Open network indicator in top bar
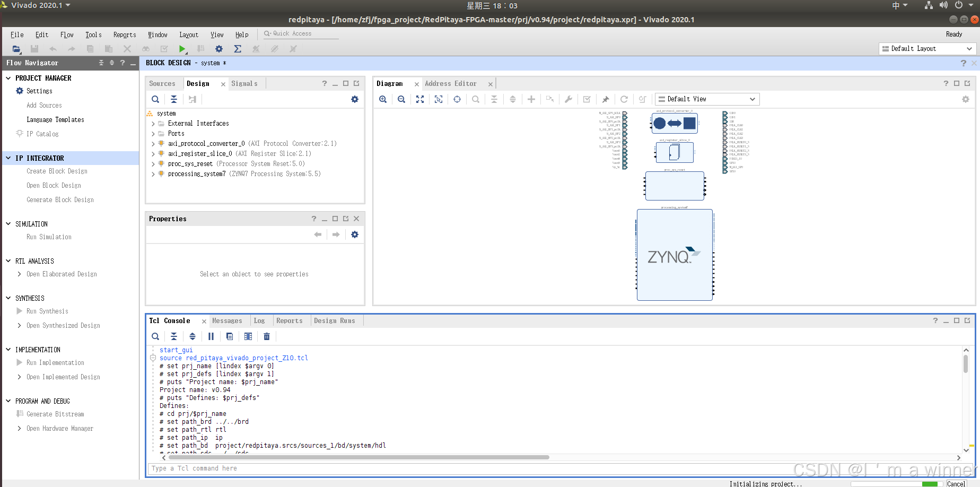The height and width of the screenshot is (487, 980). tap(929, 5)
